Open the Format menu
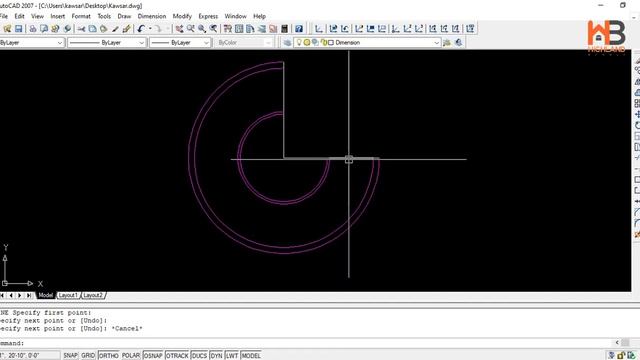The image size is (640, 360). pyautogui.click(x=81, y=16)
